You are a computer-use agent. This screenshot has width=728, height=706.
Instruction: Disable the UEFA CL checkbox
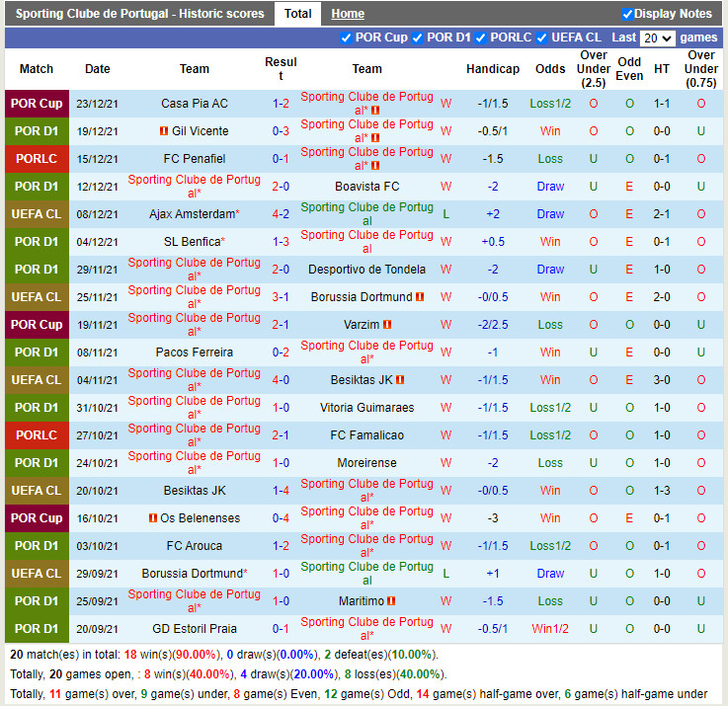pyautogui.click(x=542, y=38)
